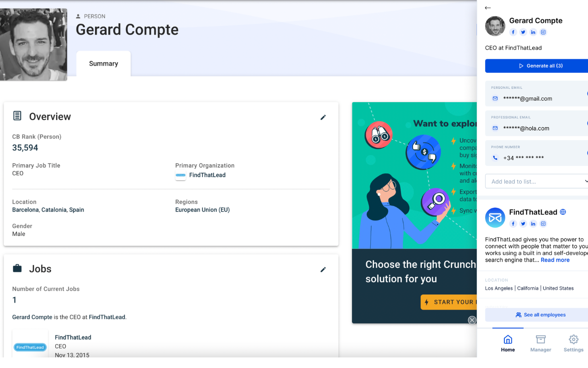
Task: Click the edit pencil on the Jobs card
Action: pos(323,270)
